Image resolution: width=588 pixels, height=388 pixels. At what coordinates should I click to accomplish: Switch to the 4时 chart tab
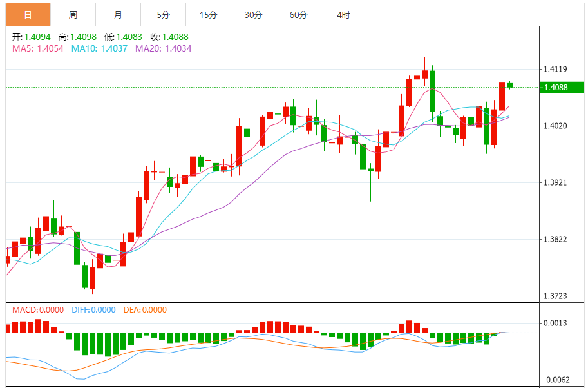click(x=343, y=15)
